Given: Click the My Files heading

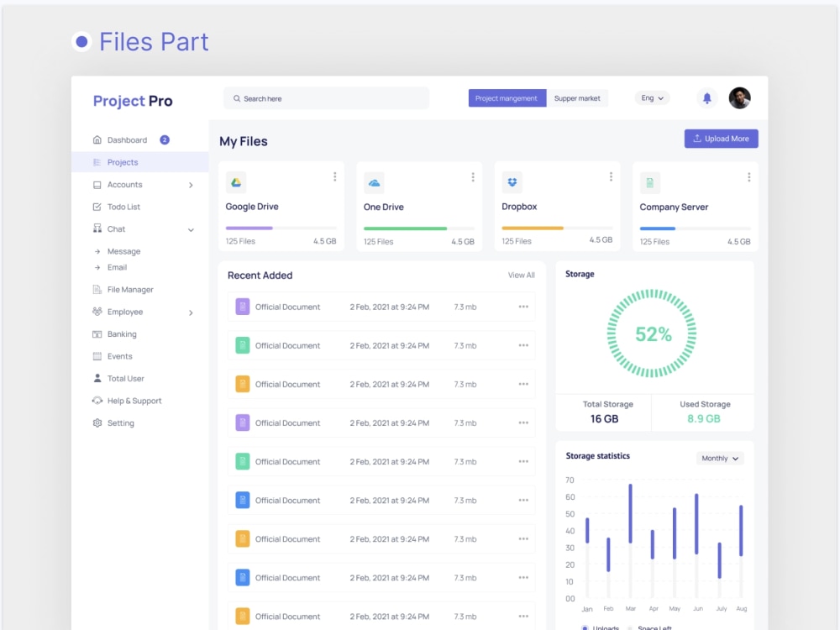Looking at the screenshot, I should pos(244,141).
